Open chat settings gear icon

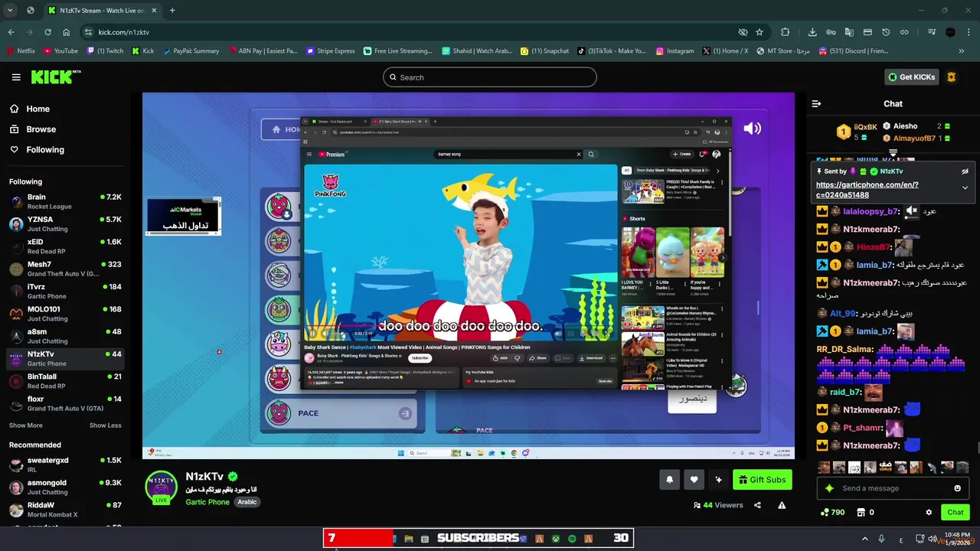(x=929, y=512)
